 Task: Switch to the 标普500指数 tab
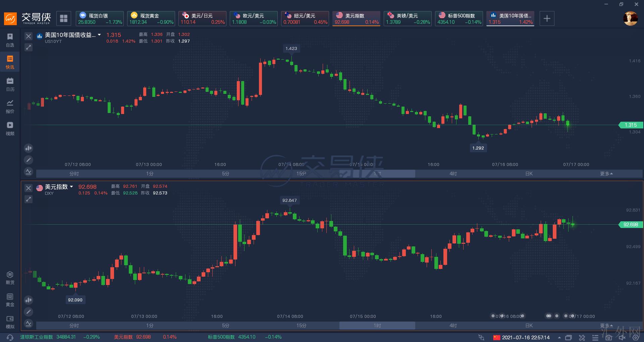[459, 18]
